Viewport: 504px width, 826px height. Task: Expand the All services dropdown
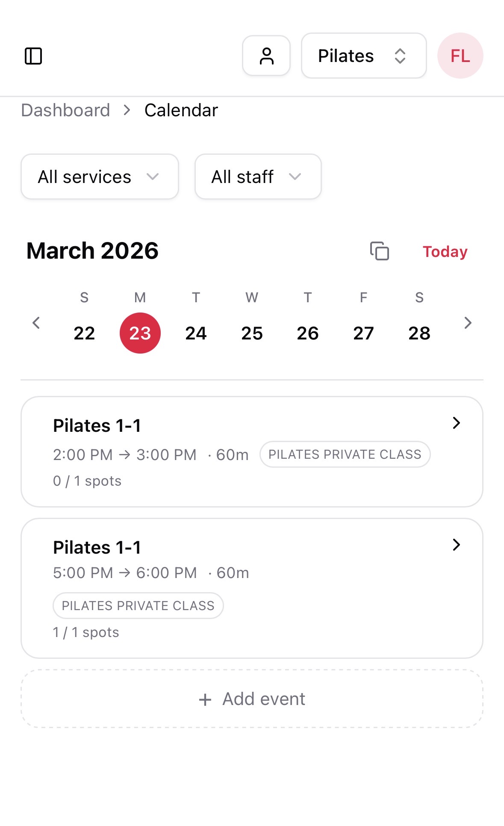point(100,177)
